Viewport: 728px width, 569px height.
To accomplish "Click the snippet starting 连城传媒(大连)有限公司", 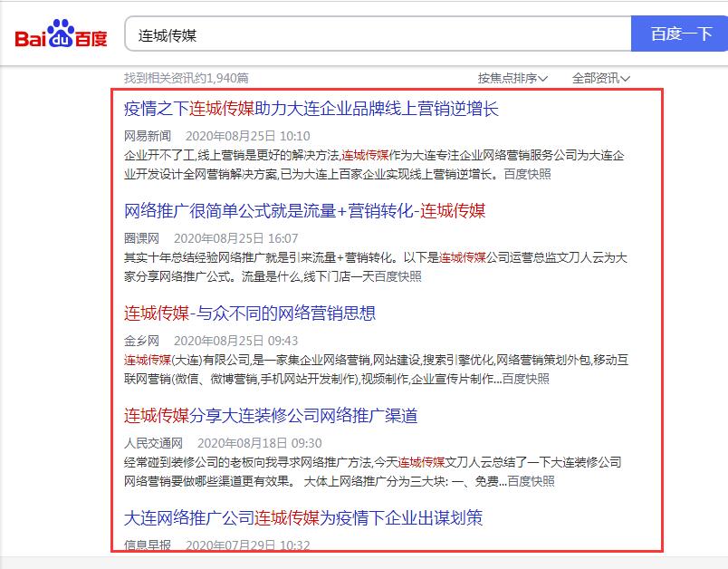I will [x=377, y=370].
